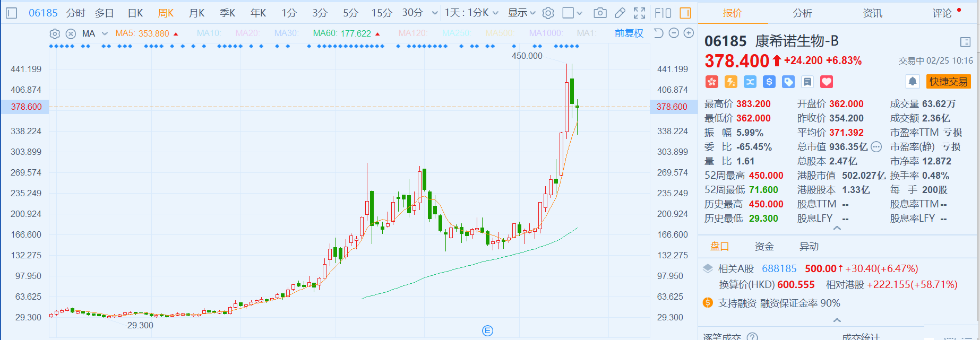
Task: Click the info ellipsis next to 总市值
Action: tap(876, 147)
